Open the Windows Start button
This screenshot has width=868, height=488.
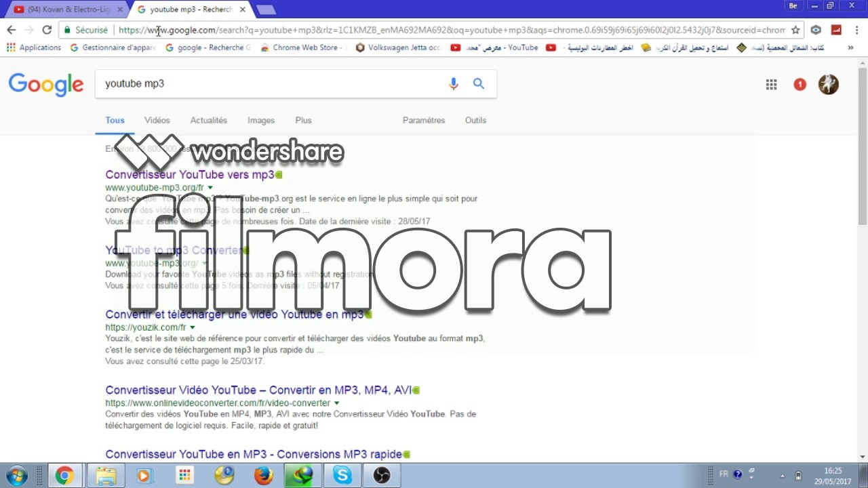tap(16, 476)
